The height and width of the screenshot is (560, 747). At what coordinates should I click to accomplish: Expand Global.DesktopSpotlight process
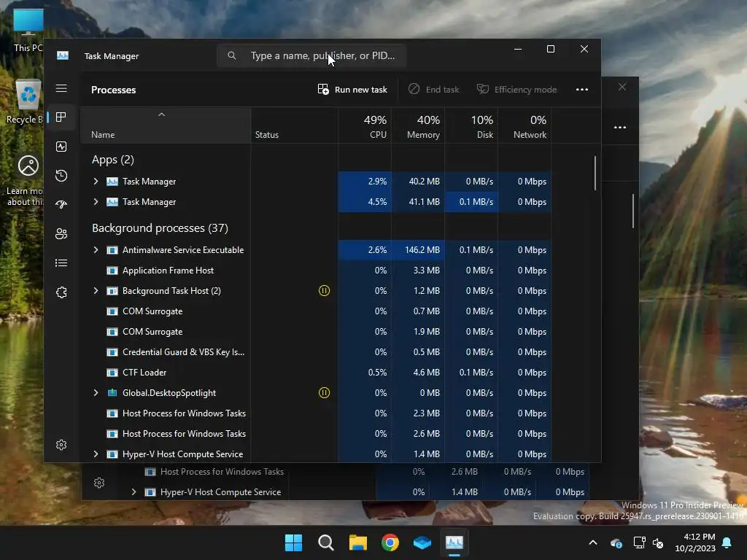96,393
